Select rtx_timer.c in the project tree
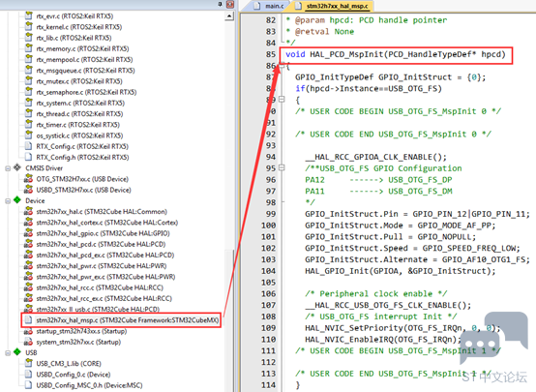536x392 pixels. (x=78, y=125)
